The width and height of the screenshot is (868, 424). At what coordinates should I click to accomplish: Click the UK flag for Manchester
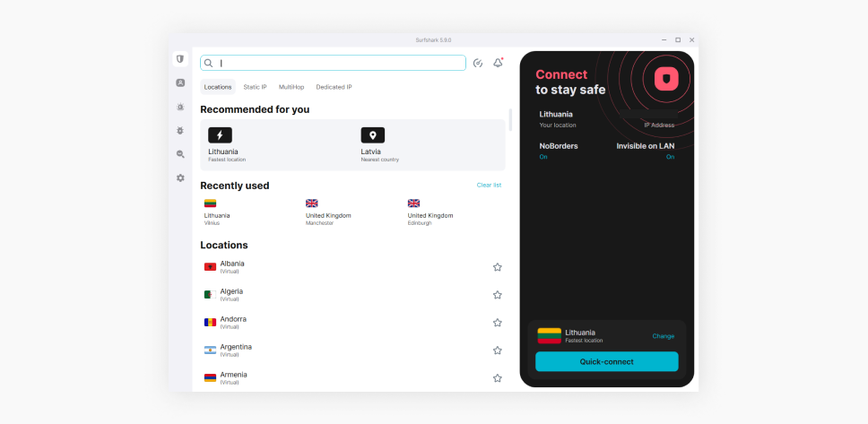pos(312,203)
